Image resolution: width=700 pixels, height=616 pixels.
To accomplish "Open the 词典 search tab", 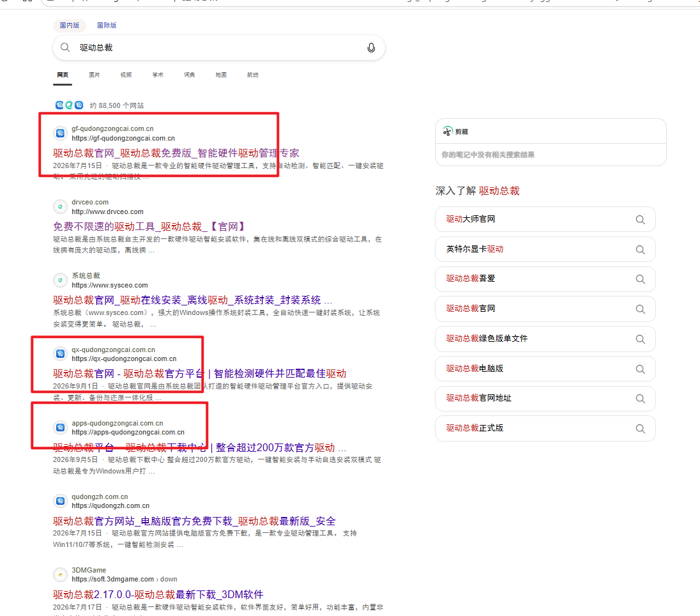I will (x=189, y=75).
